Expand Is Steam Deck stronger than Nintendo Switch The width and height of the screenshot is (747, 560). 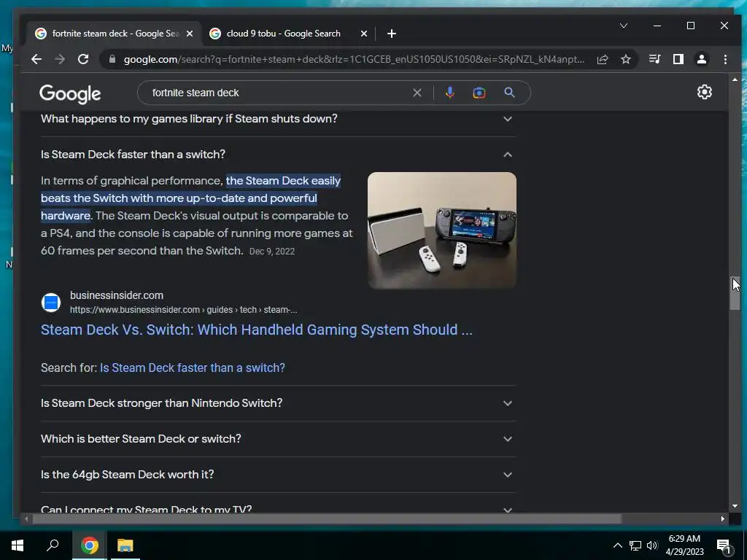pyautogui.click(x=279, y=402)
